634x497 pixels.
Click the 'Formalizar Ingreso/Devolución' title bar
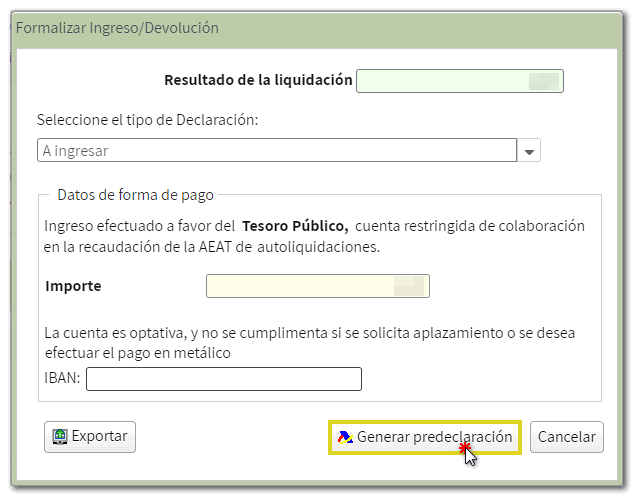tap(117, 28)
